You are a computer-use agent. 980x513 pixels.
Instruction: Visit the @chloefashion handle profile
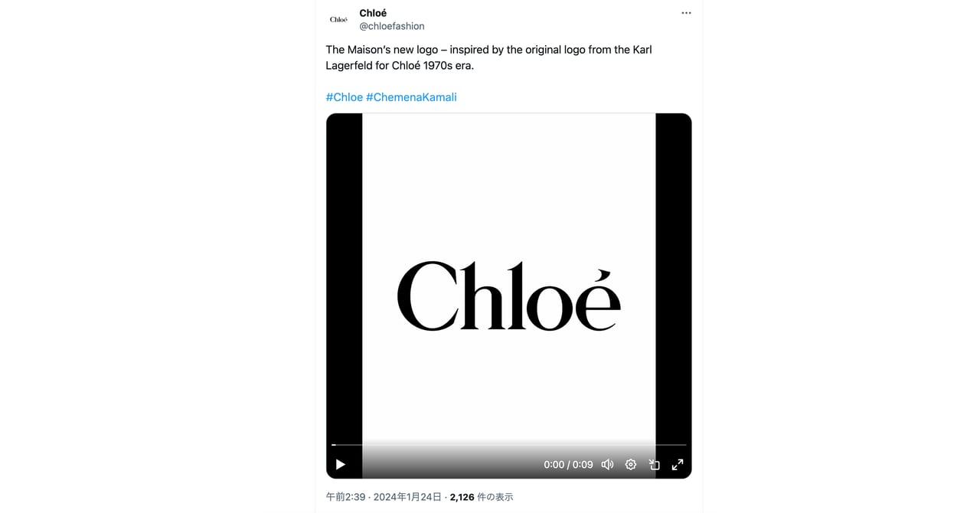click(x=392, y=26)
